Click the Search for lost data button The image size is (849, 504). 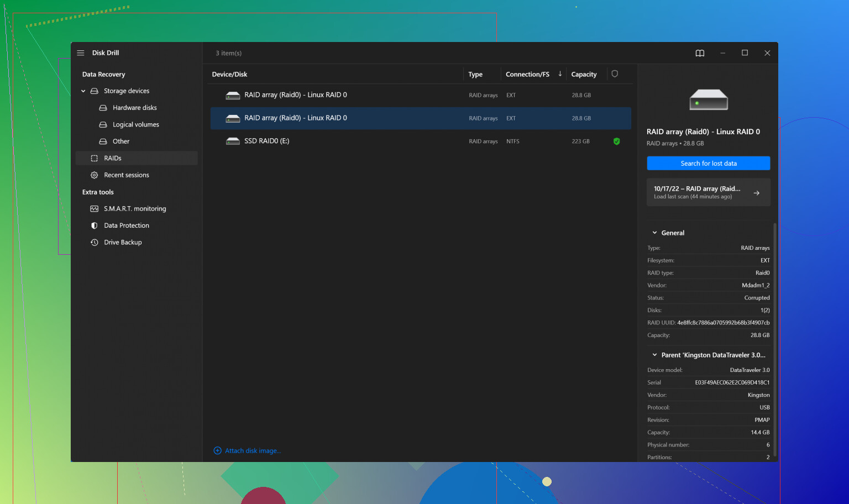[708, 164]
